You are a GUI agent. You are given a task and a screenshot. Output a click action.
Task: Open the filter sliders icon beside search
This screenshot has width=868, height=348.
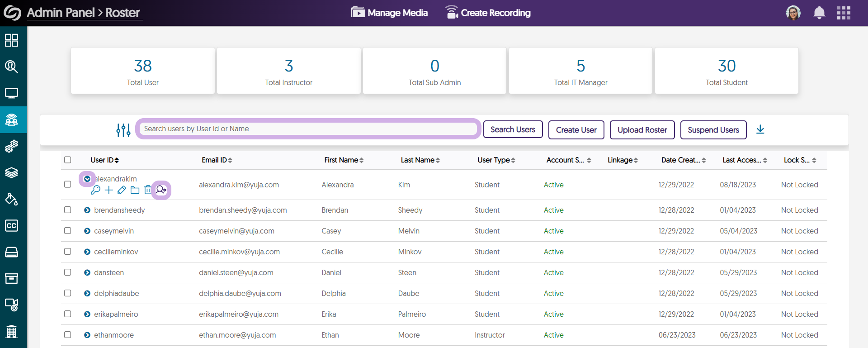click(x=123, y=130)
